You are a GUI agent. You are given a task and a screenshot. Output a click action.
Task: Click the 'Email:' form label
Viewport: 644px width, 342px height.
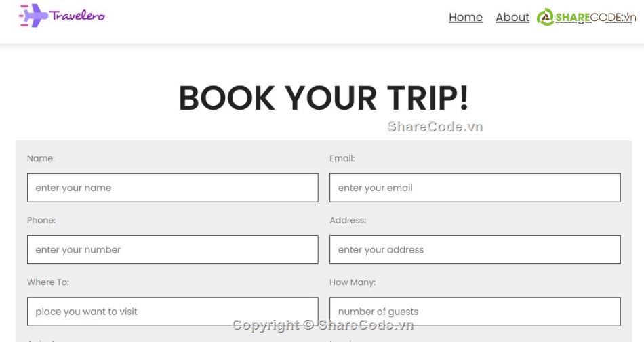tap(342, 158)
